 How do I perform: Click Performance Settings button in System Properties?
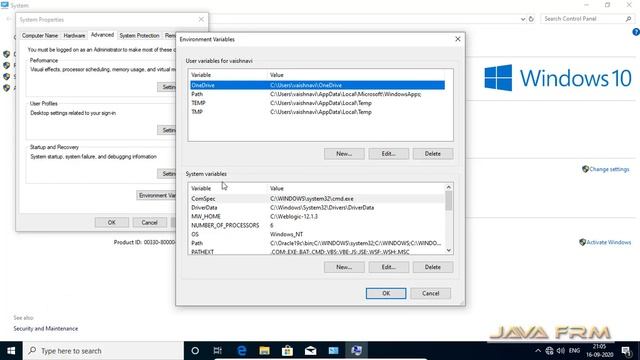click(167, 87)
